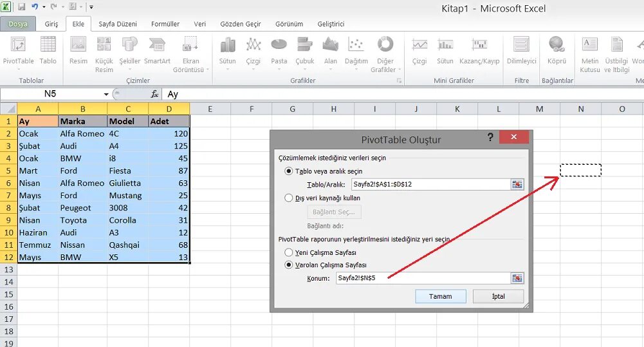Open the Name Box dropdown
Screen dimensions: 644x347
[x=106, y=94]
